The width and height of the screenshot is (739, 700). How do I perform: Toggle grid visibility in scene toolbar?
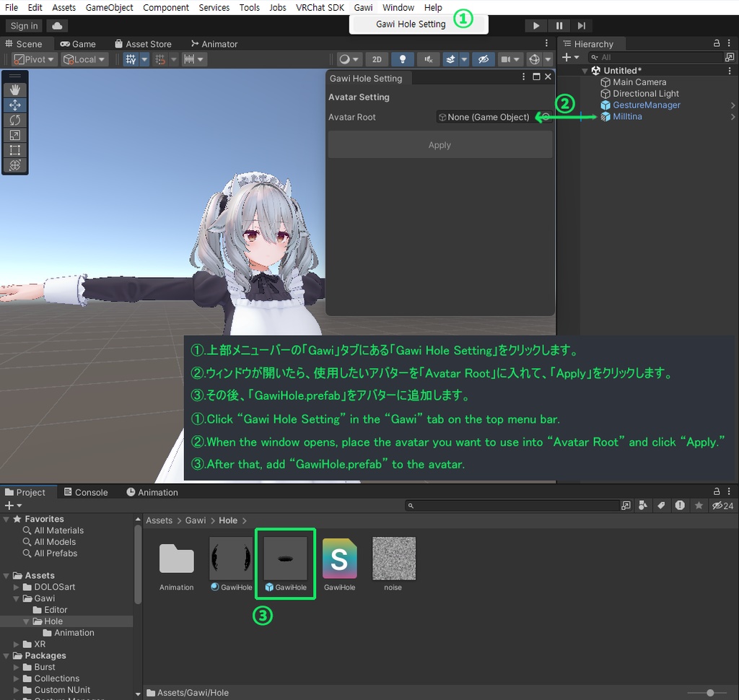point(131,59)
